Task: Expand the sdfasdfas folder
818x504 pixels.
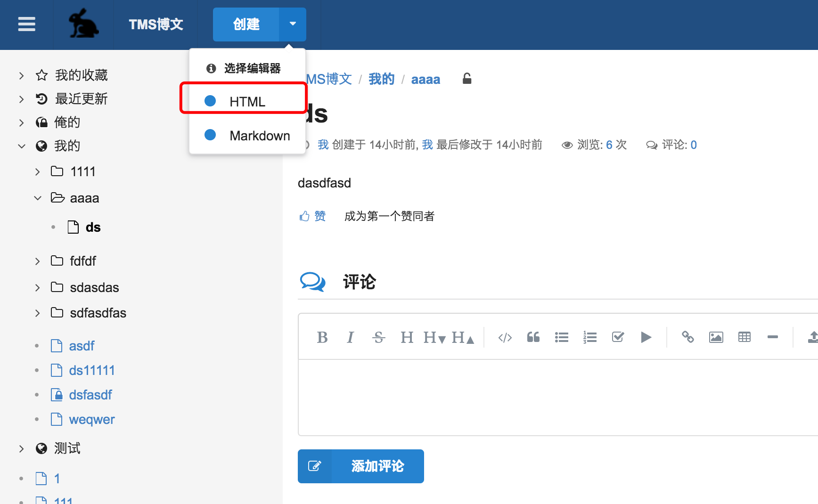Action: 37,313
